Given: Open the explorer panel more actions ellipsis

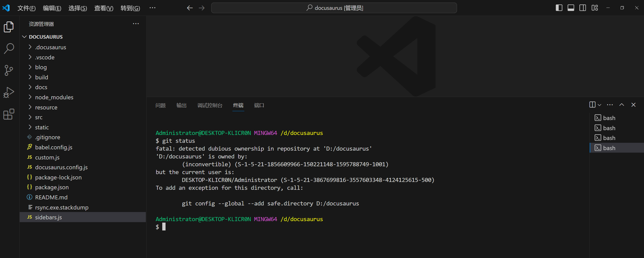Looking at the screenshot, I should (x=136, y=24).
